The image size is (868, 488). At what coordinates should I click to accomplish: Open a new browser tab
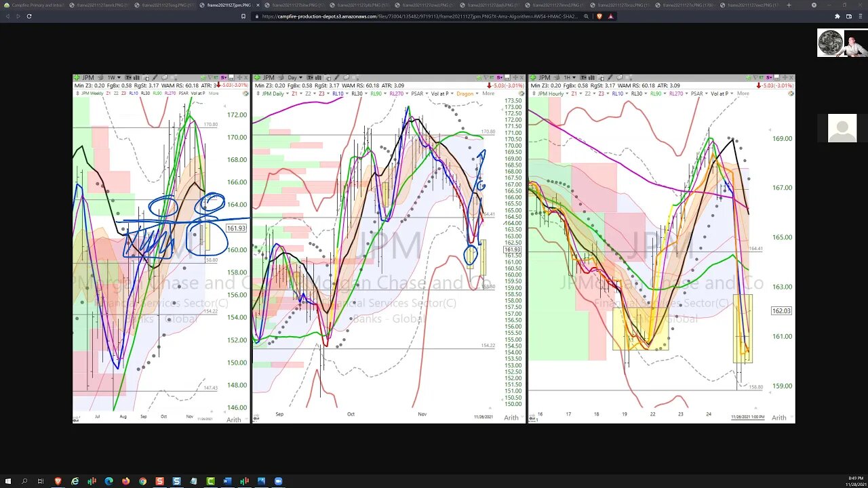click(789, 5)
